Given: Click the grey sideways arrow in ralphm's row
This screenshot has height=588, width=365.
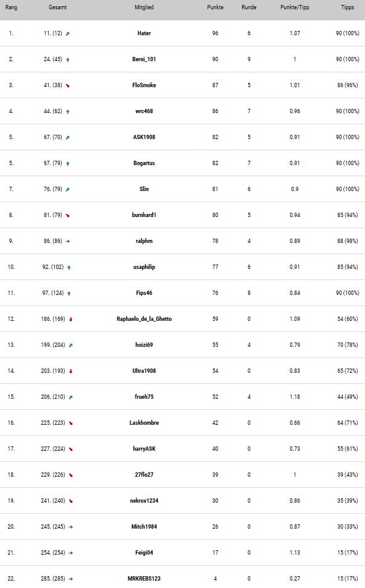Looking at the screenshot, I should point(67,242).
